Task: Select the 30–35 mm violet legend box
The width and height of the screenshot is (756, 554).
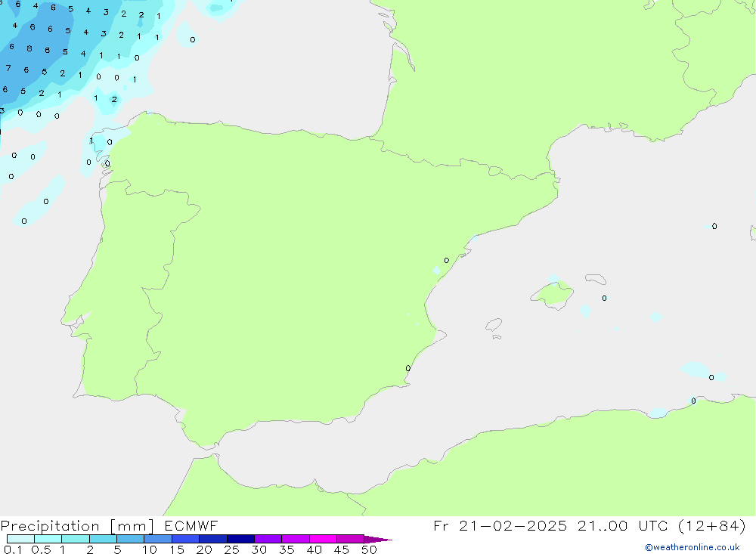Action: point(268,539)
